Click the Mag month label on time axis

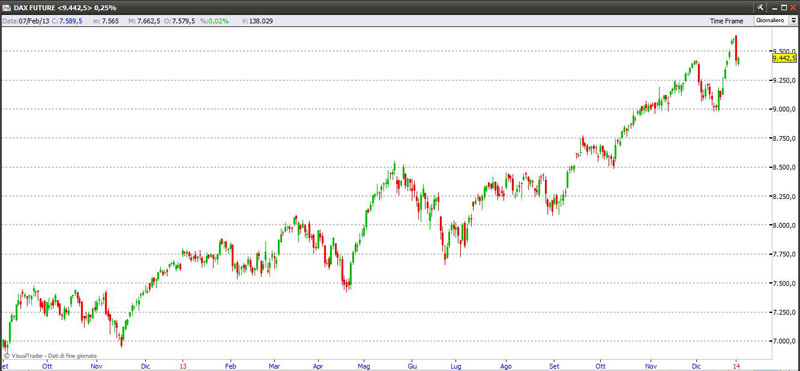pyautogui.click(x=364, y=366)
